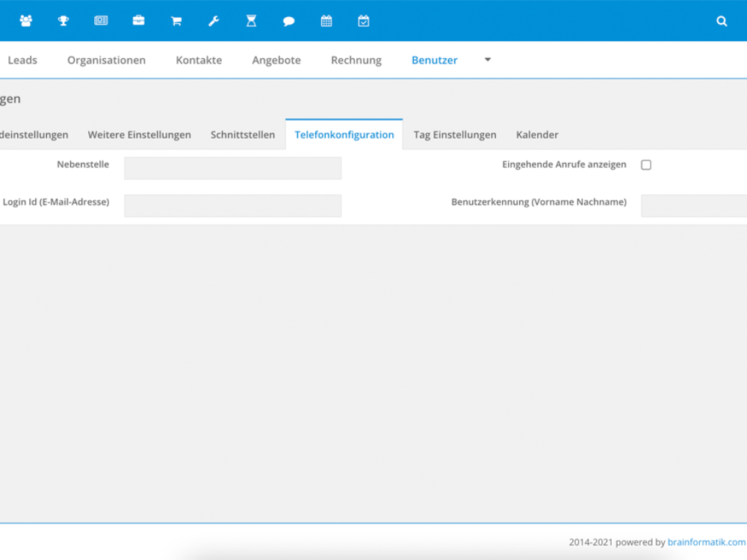Follow the brainformatik.com footer link
Image resolution: width=747 pixels, height=560 pixels.
706,543
